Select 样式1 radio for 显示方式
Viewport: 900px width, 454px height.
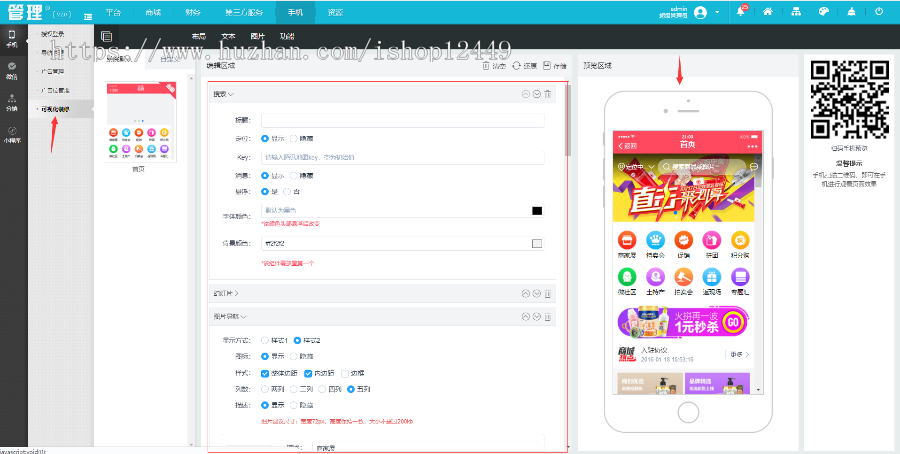point(265,341)
